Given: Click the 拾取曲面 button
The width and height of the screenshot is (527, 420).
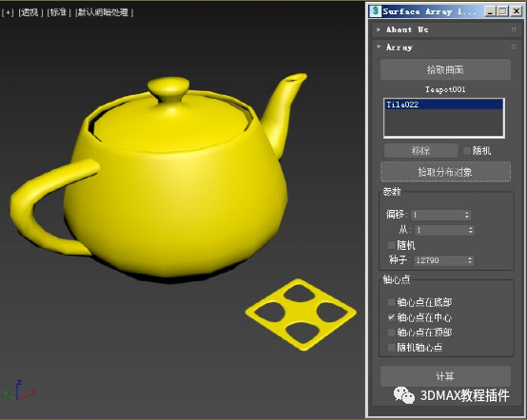Looking at the screenshot, I should (x=445, y=69).
